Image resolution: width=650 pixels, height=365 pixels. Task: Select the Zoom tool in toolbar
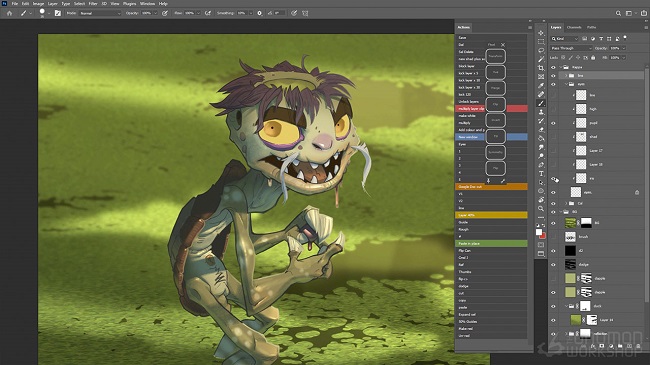541,209
